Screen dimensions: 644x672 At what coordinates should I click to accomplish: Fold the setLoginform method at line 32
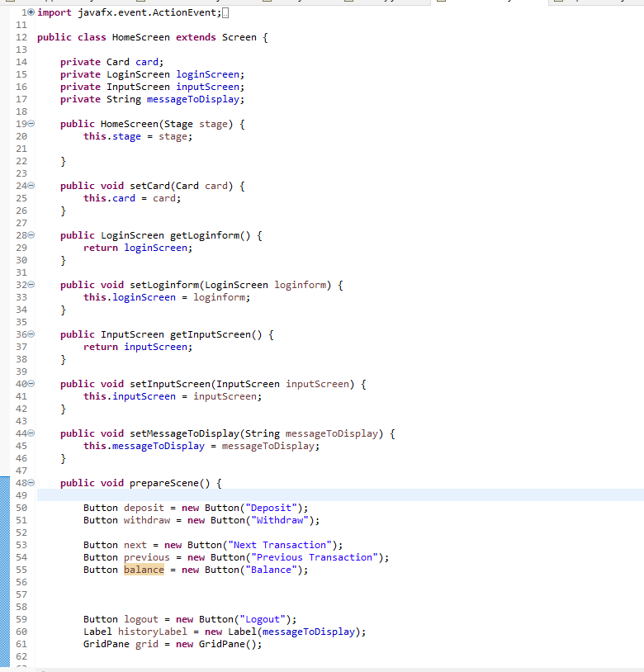click(x=31, y=285)
